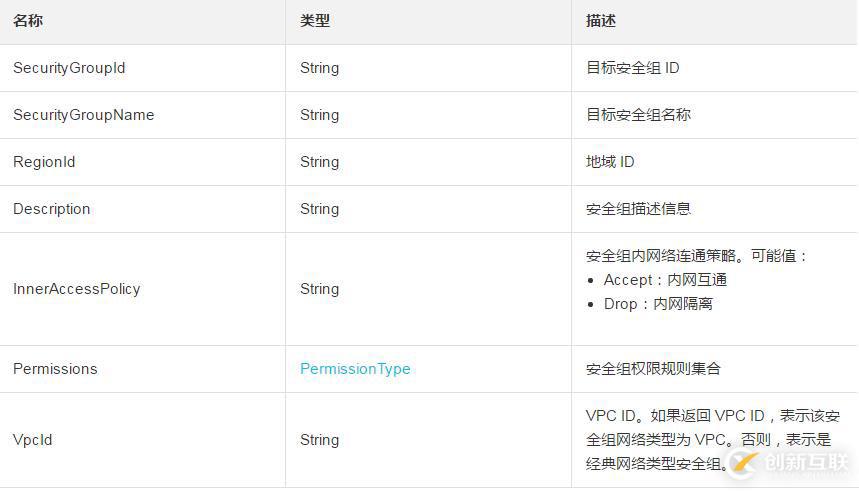Click the 类型 column header

point(315,21)
